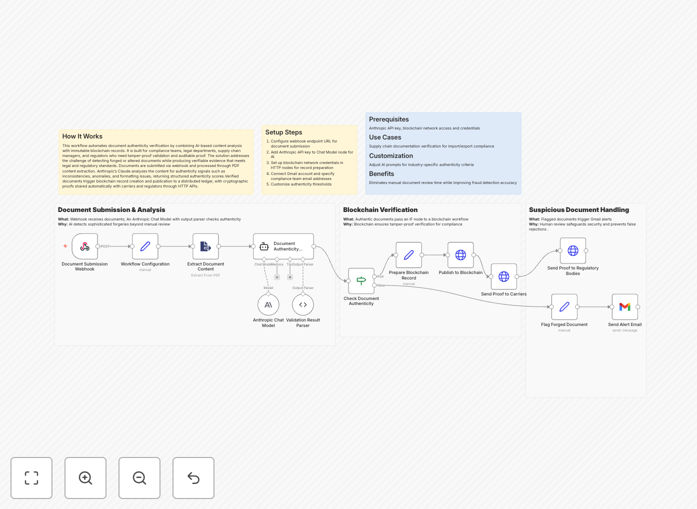Click the Suspicious Document Handling heading
Image resolution: width=697 pixels, height=509 pixels.
point(579,210)
